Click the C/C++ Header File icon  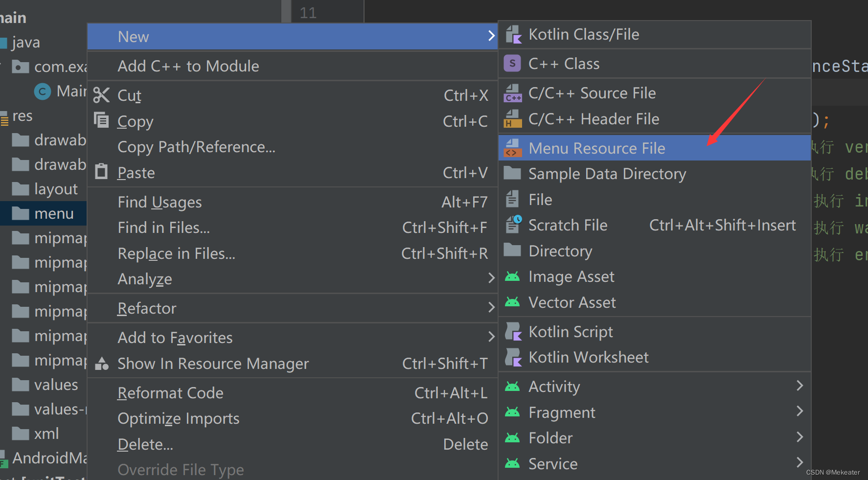[513, 119]
